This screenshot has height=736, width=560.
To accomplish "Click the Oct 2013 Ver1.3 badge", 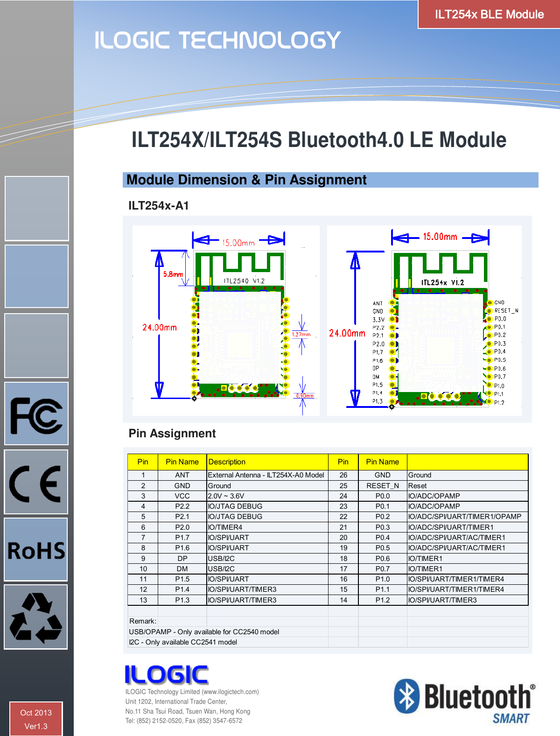I will tap(36, 719).
